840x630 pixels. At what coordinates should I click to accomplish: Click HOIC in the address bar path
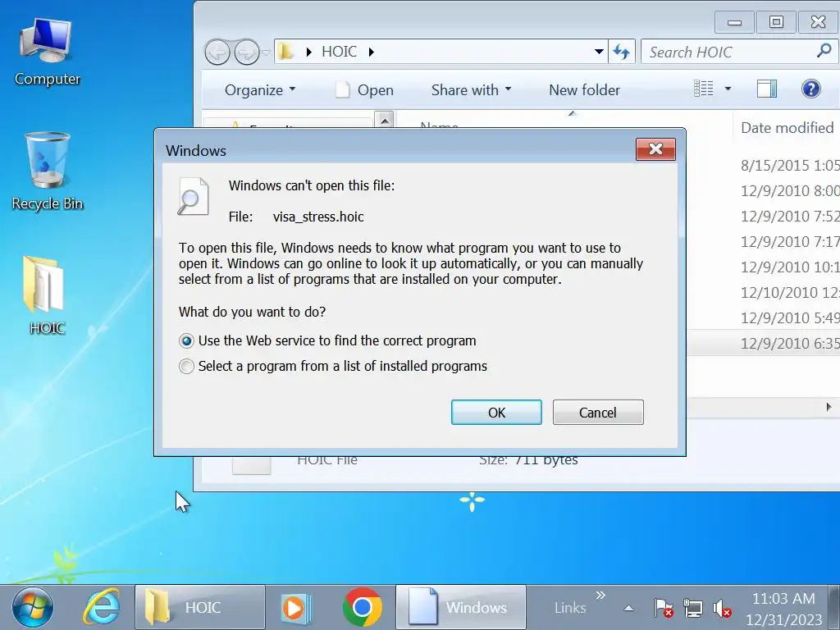coord(339,52)
